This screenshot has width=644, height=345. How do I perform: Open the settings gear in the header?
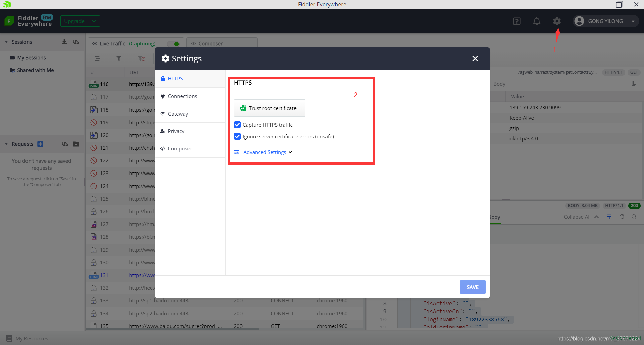[557, 21]
